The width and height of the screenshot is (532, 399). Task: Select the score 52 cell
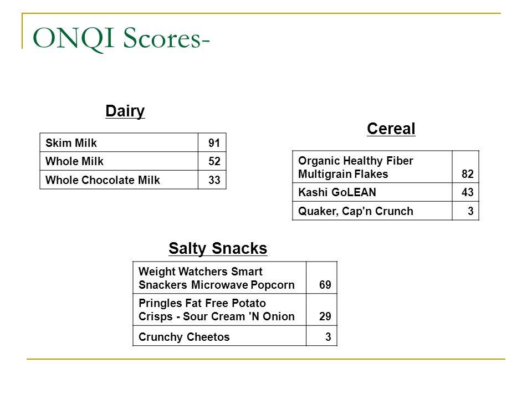coord(212,161)
